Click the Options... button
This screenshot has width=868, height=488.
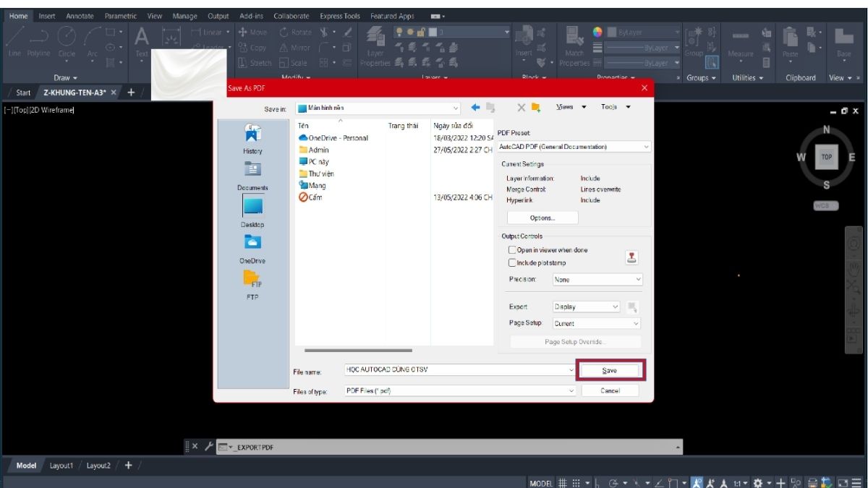click(x=542, y=218)
